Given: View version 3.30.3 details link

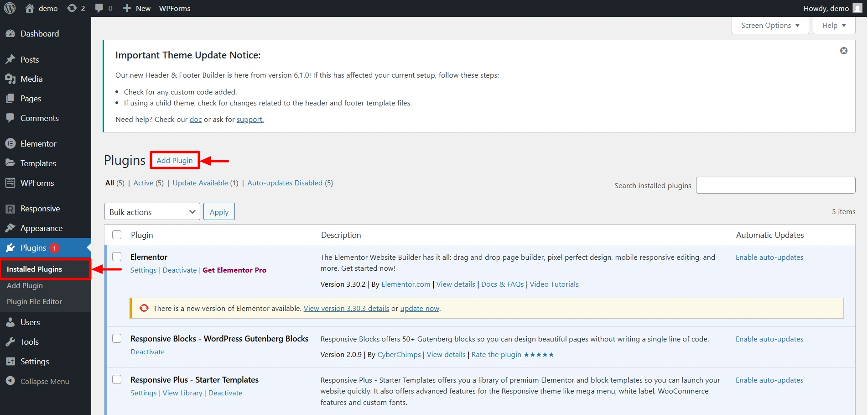Looking at the screenshot, I should pyautogui.click(x=346, y=308).
